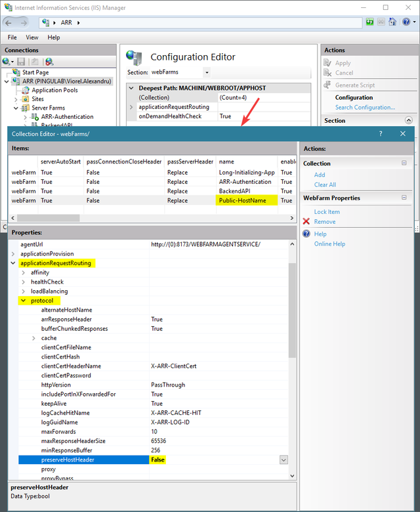Collapse the Section actions group
Screen dimensions: 420x512
pyautogui.click(x=409, y=120)
